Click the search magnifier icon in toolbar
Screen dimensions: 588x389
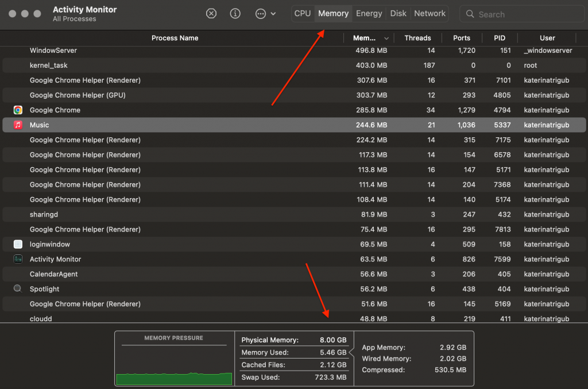(x=470, y=14)
